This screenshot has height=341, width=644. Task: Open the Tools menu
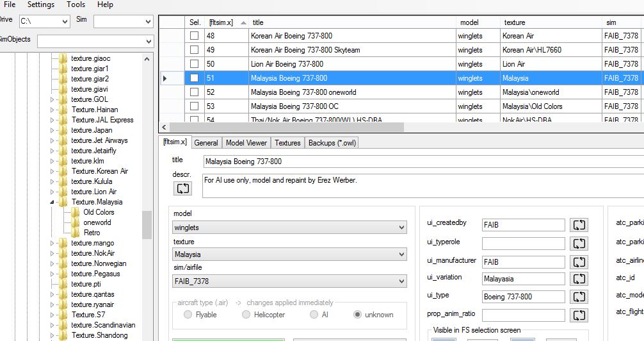pos(76,4)
